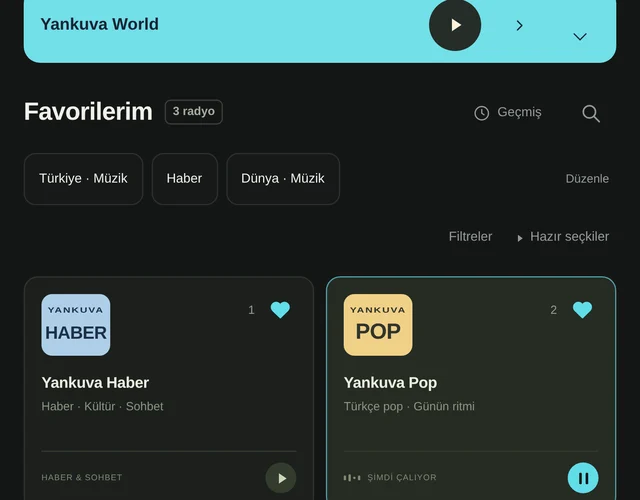Click Haber · Kültür · Sohbet subtitle

[102, 407]
